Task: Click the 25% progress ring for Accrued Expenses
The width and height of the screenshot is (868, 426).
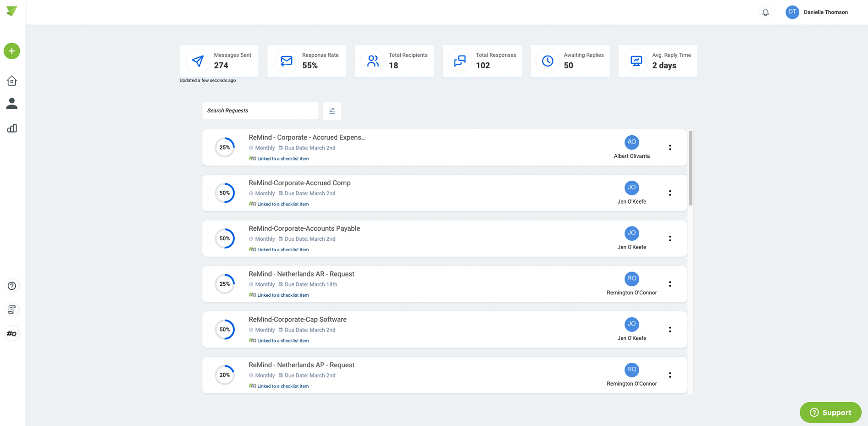Action: [225, 147]
